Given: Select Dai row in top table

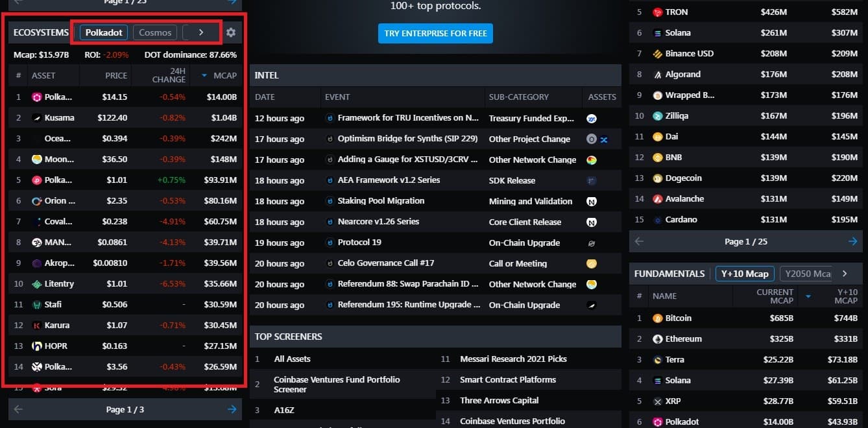Looking at the screenshot, I should [x=746, y=137].
